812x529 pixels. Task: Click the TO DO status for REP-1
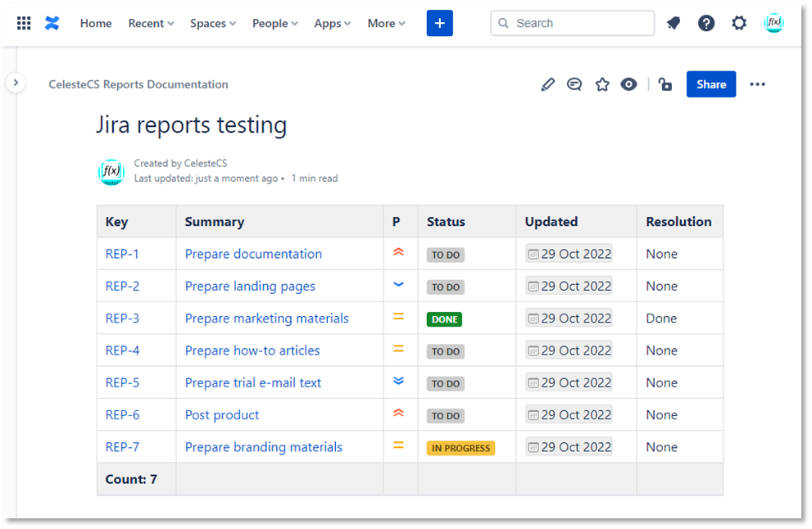click(446, 255)
